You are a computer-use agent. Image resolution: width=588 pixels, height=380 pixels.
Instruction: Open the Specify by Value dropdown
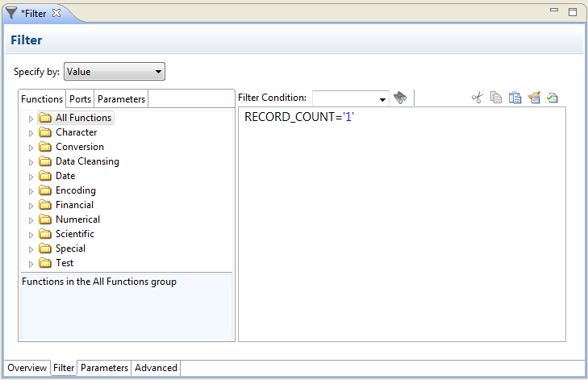point(114,72)
